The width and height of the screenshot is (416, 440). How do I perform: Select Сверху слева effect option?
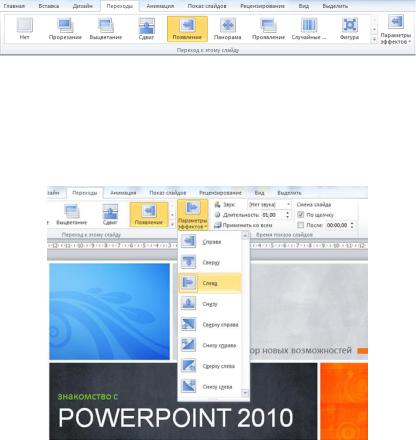coord(209,366)
